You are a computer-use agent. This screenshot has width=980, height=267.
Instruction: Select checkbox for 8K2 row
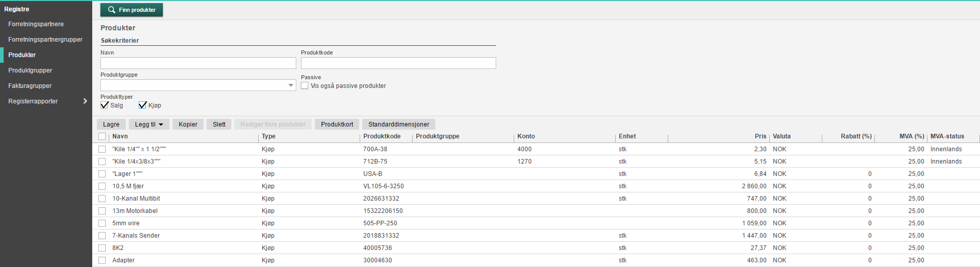click(x=102, y=248)
